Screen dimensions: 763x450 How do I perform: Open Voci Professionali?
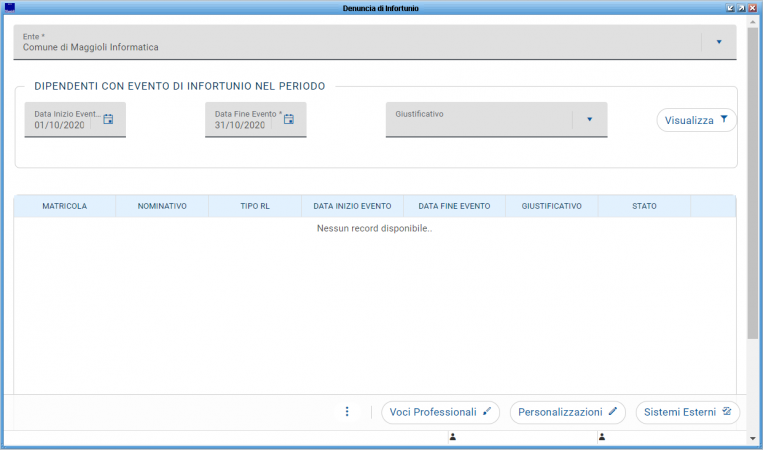440,413
